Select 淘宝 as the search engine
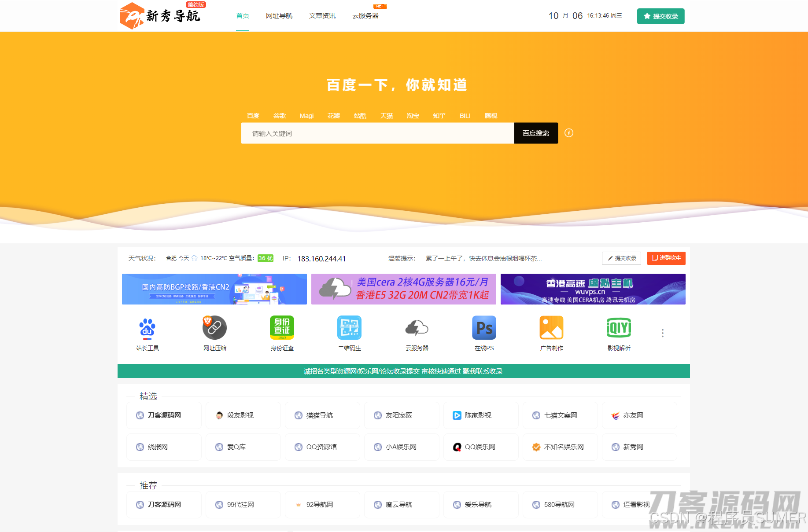808x532 pixels. click(413, 116)
